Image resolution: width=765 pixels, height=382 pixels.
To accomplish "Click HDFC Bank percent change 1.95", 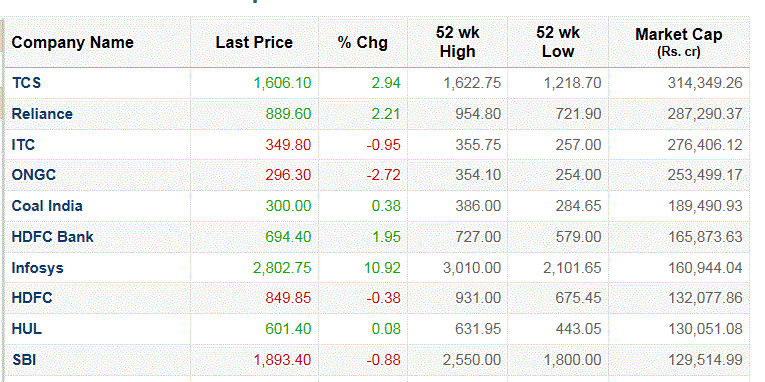I will coord(386,237).
